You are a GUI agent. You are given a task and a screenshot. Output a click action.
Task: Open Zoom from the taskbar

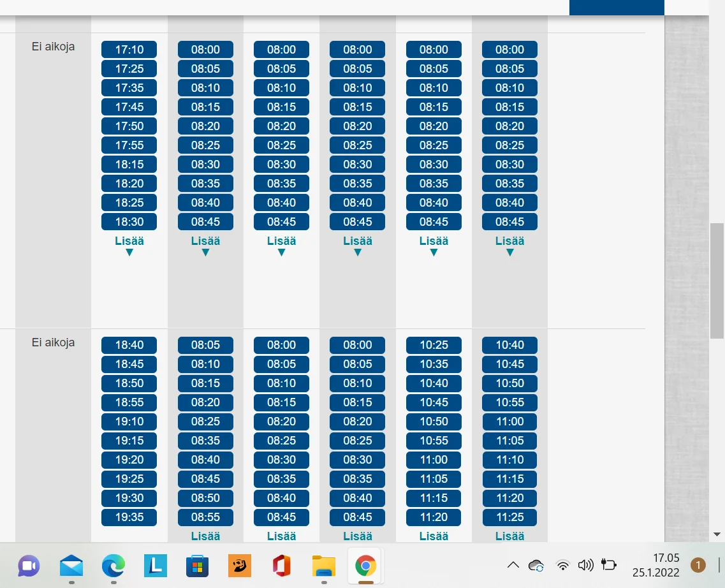29,565
